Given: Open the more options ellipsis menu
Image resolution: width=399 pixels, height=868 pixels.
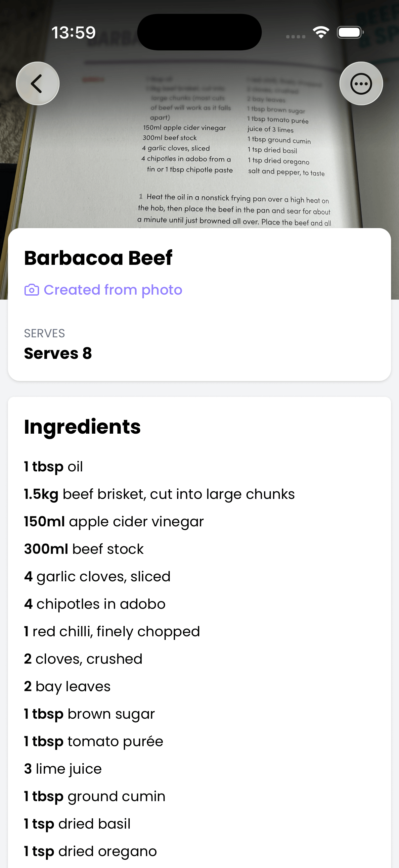Looking at the screenshot, I should (x=361, y=83).
